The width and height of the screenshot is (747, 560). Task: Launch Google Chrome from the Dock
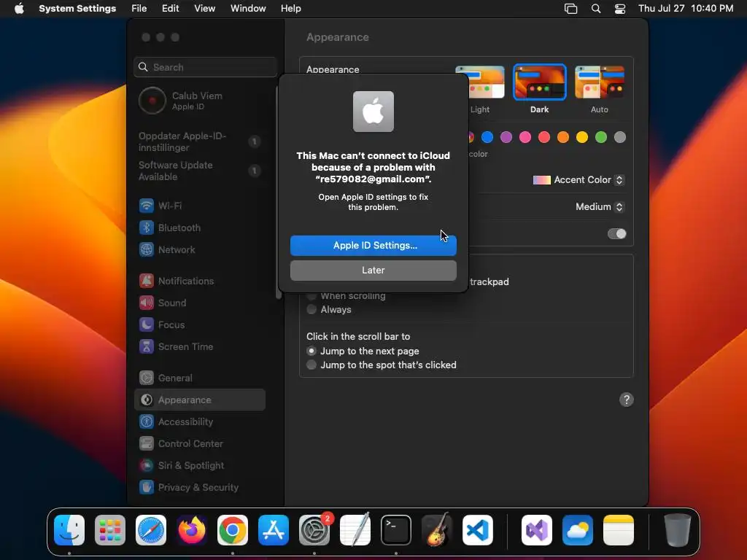233,530
